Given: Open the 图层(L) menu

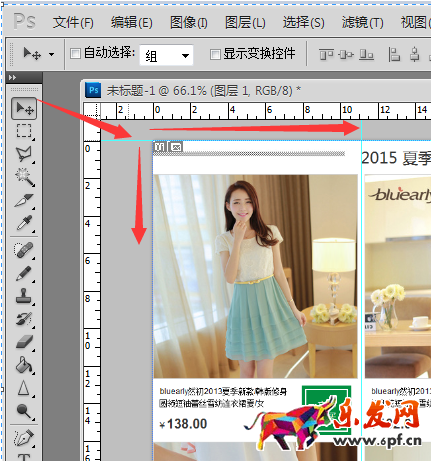Looking at the screenshot, I should coord(245,23).
